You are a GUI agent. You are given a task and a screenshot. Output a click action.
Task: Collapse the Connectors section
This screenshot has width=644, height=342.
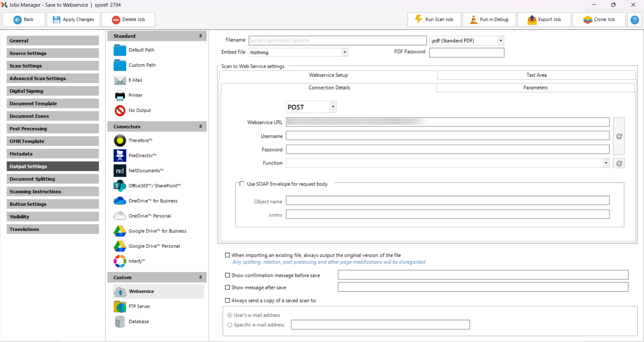point(201,126)
